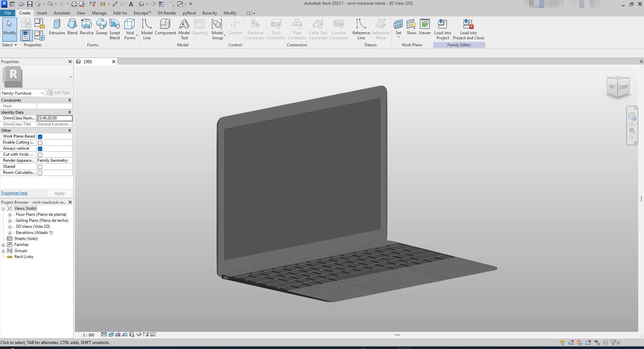Open the Insert ribbon tab

click(x=42, y=13)
